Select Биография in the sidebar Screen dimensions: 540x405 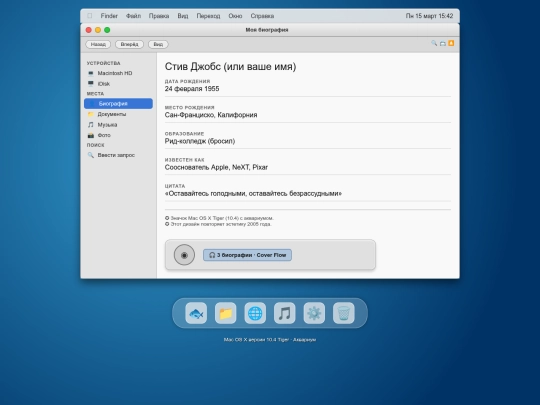(x=118, y=103)
